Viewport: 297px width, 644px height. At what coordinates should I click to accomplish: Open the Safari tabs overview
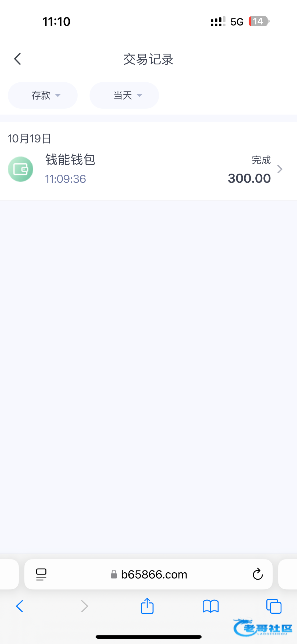274,606
